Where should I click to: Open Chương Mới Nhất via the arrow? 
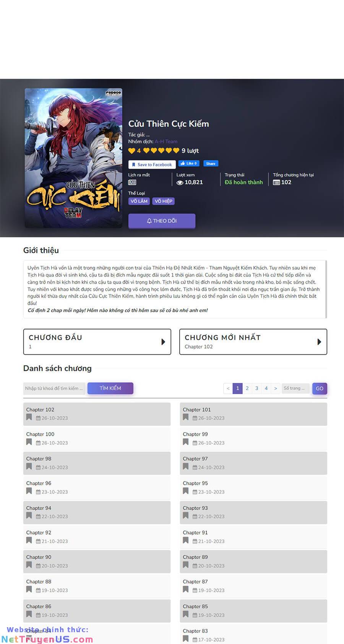tap(319, 342)
